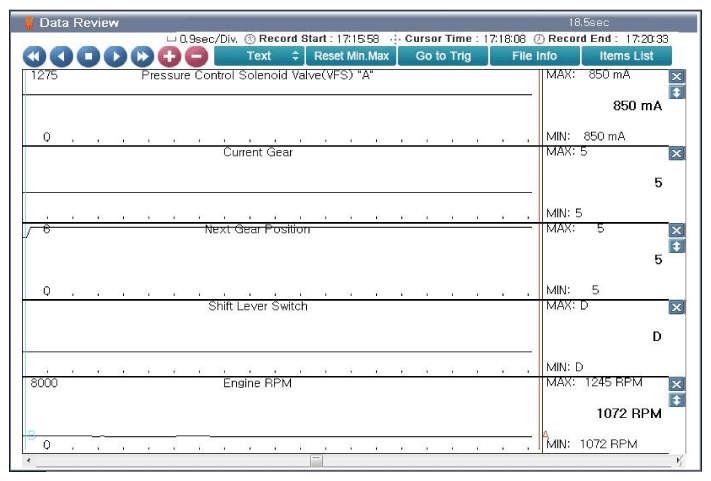This screenshot has height=481, width=711.
Task: Step backward with the single left arrow
Action: 61,57
